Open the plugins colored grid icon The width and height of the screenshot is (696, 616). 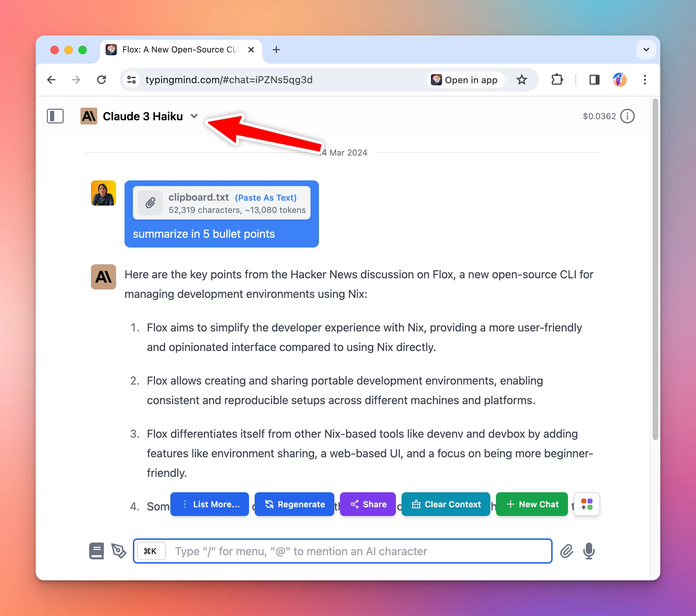(x=587, y=504)
